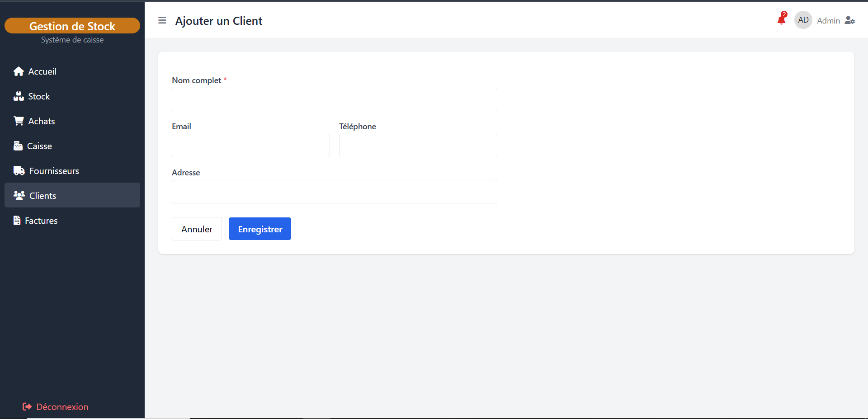
Task: Open the notifications bell
Action: point(781,19)
